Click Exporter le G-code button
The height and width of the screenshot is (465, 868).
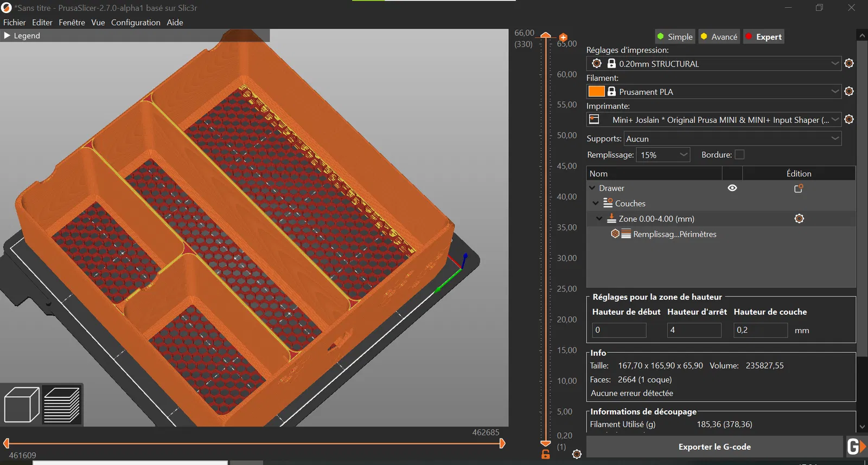point(714,447)
